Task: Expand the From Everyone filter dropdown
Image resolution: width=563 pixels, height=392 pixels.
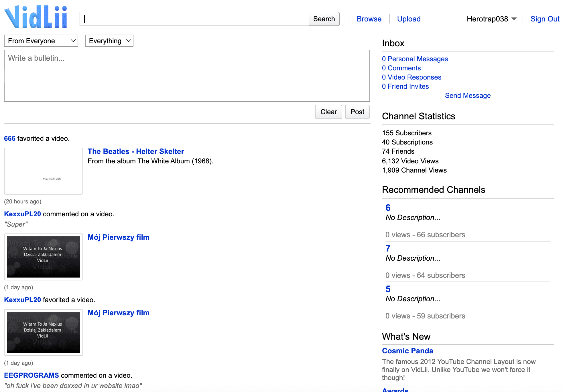Action: [41, 41]
